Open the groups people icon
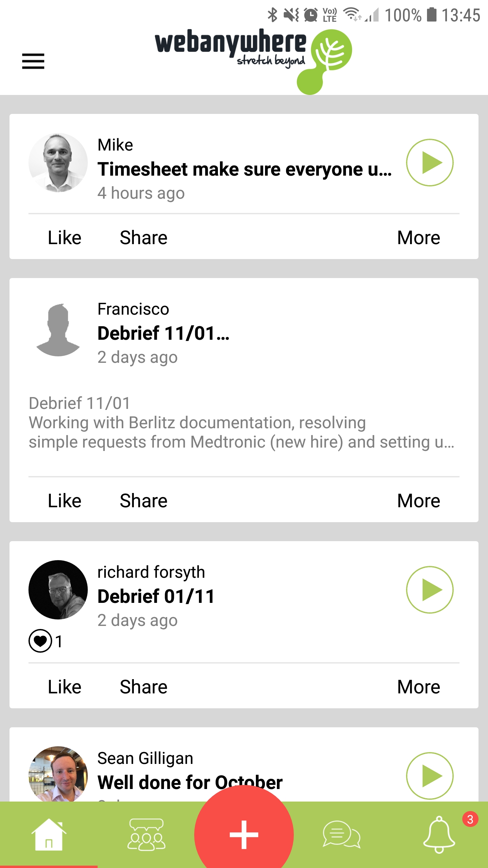 point(146,834)
